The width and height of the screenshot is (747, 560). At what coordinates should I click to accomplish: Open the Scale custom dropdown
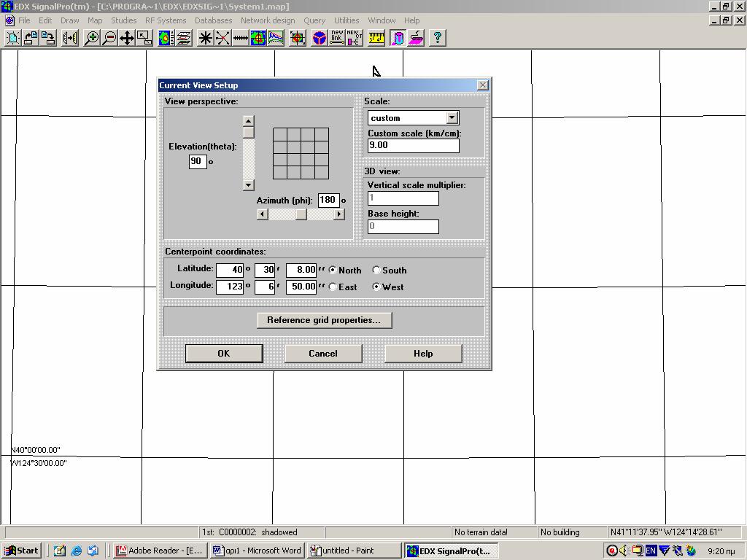click(452, 117)
